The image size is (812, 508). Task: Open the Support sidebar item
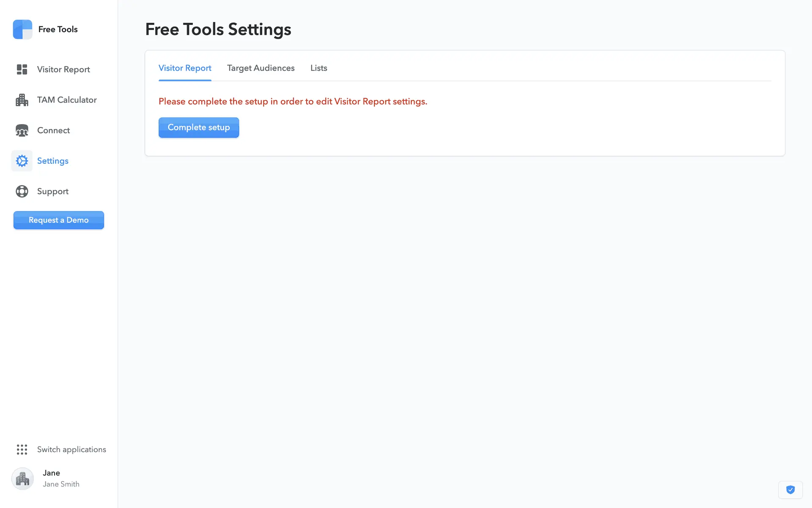pyautogui.click(x=52, y=191)
